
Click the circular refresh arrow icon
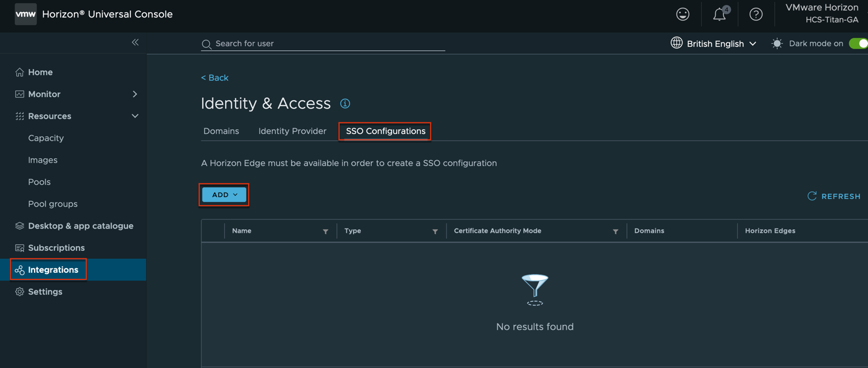812,196
